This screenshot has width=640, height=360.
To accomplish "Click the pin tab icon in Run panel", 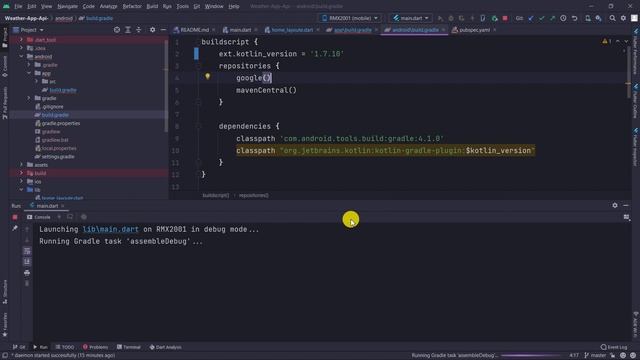I will [x=15, y=228].
